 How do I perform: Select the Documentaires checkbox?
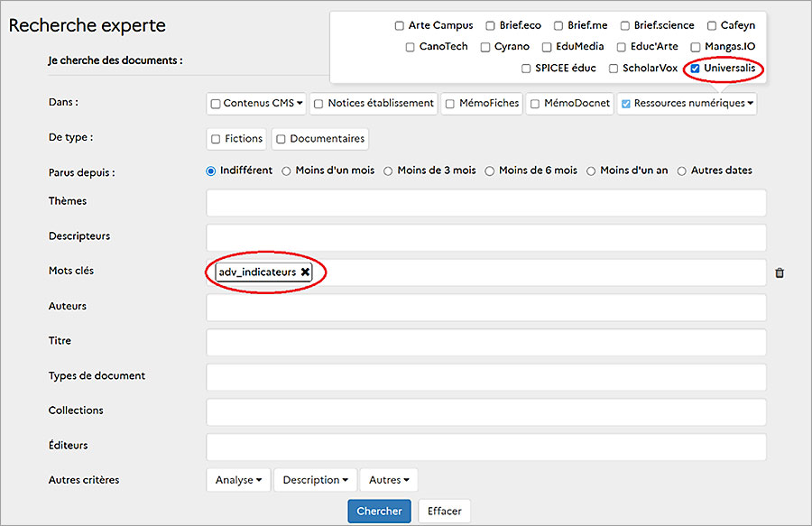(281, 139)
